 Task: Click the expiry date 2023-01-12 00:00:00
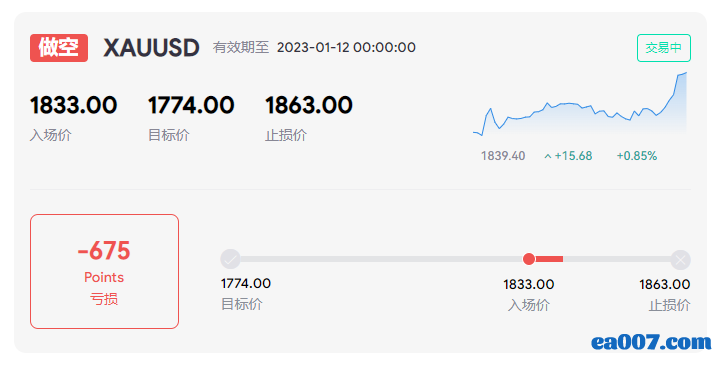point(346,47)
